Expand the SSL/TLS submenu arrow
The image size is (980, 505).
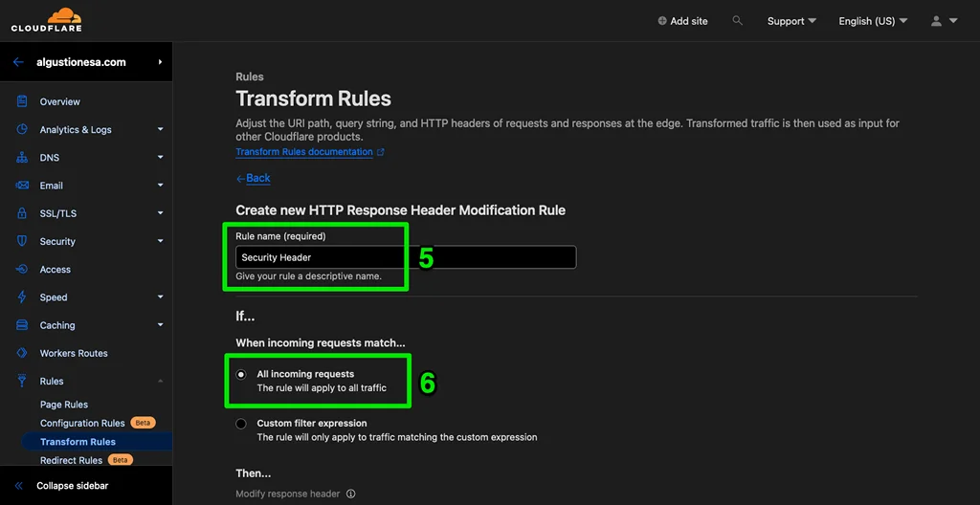pyautogui.click(x=160, y=213)
